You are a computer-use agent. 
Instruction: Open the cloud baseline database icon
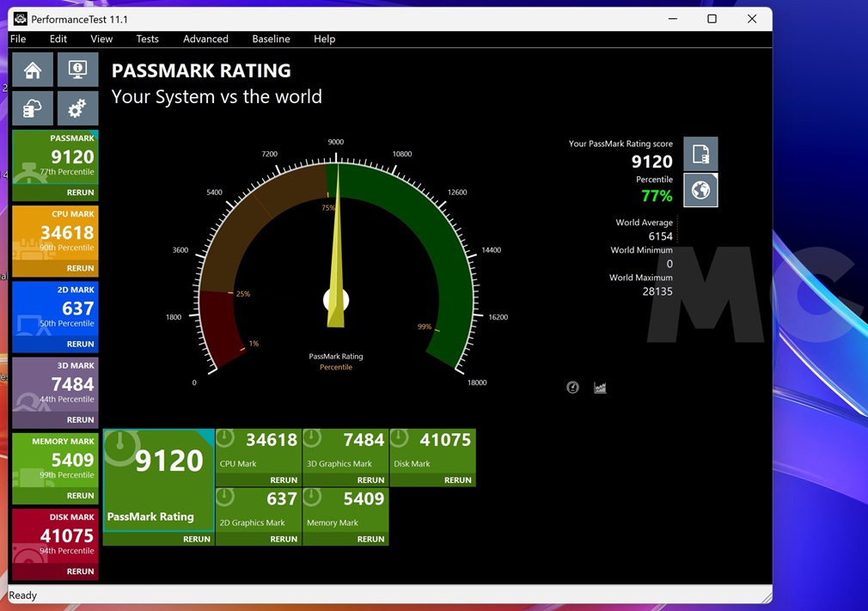(33, 108)
